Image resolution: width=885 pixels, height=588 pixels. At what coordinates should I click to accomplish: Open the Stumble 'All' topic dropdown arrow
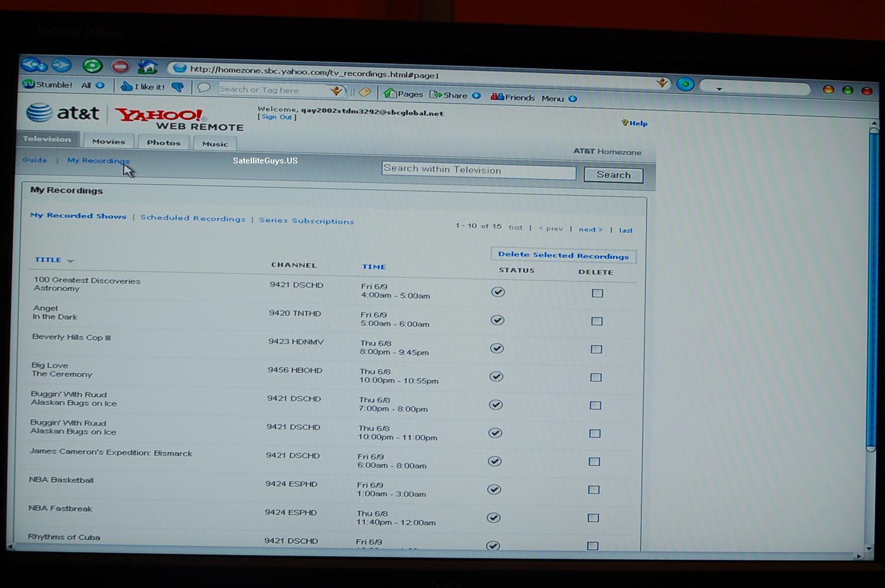click(x=100, y=85)
